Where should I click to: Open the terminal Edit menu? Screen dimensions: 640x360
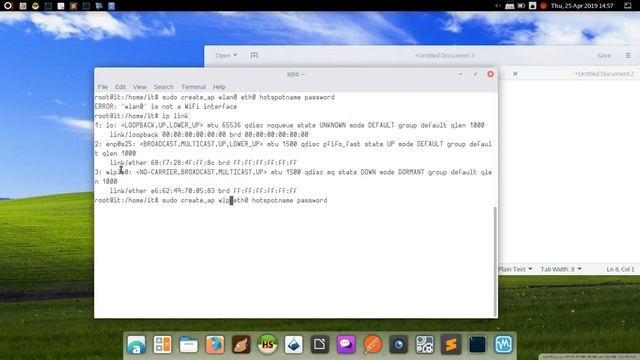pyautogui.click(x=120, y=87)
